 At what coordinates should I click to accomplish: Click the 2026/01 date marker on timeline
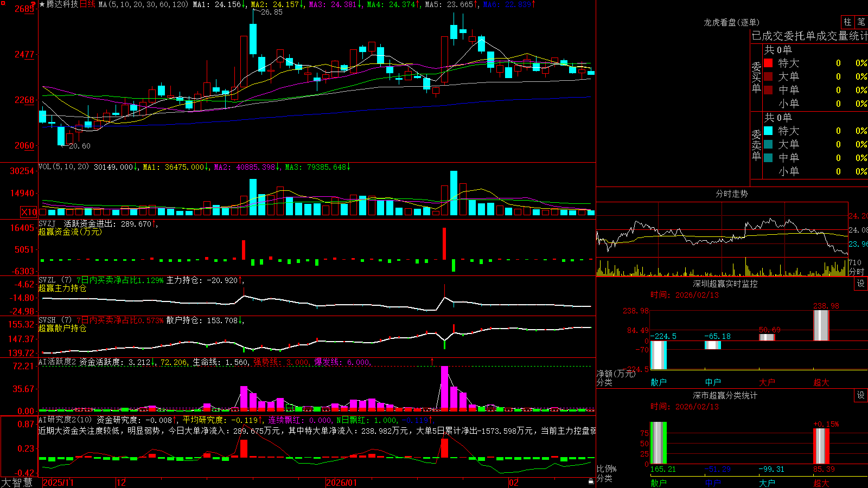coord(341,483)
